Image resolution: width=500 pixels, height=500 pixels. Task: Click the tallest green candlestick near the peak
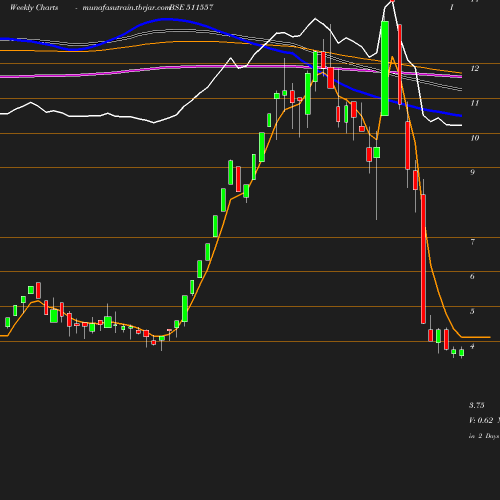[x=385, y=68]
